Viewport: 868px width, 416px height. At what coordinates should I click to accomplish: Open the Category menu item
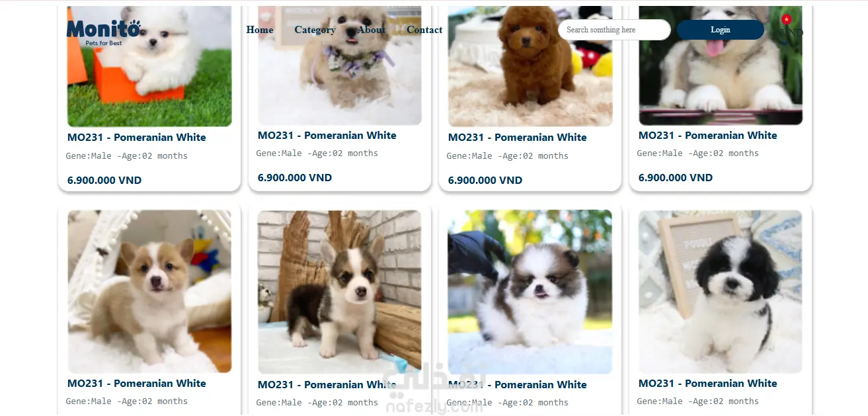click(x=315, y=30)
